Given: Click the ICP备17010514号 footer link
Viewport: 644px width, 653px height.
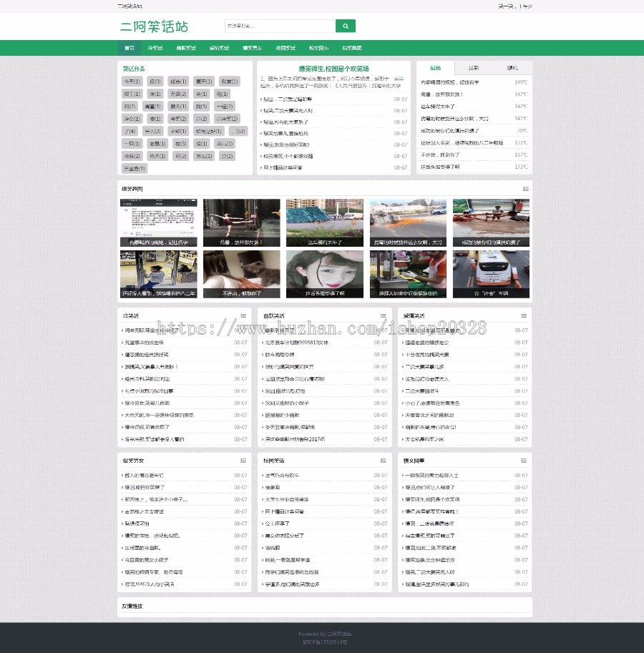Looking at the screenshot, I should pyautogui.click(x=325, y=642).
